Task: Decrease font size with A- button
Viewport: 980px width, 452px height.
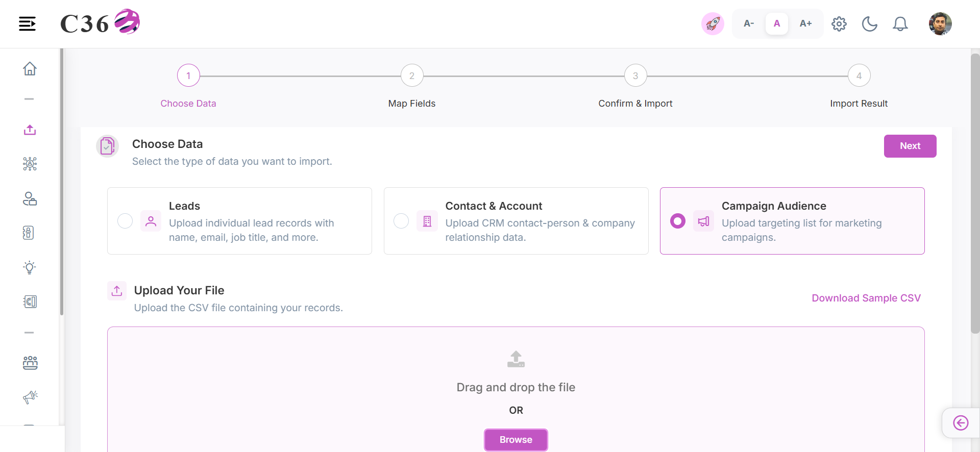Action: (x=749, y=23)
